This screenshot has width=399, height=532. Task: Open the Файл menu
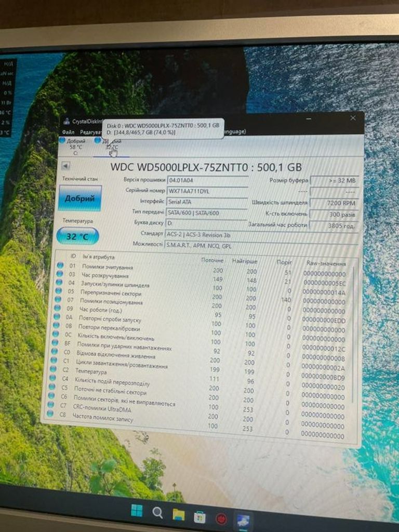(x=68, y=132)
